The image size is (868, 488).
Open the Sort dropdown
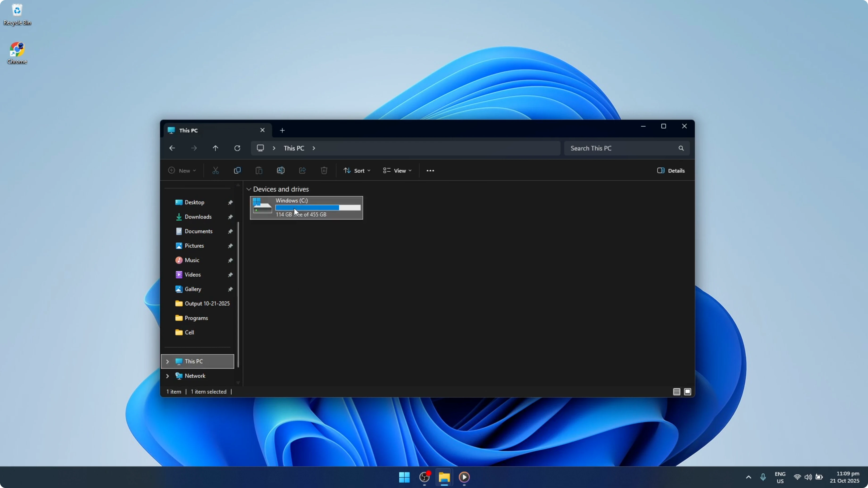[357, 170]
